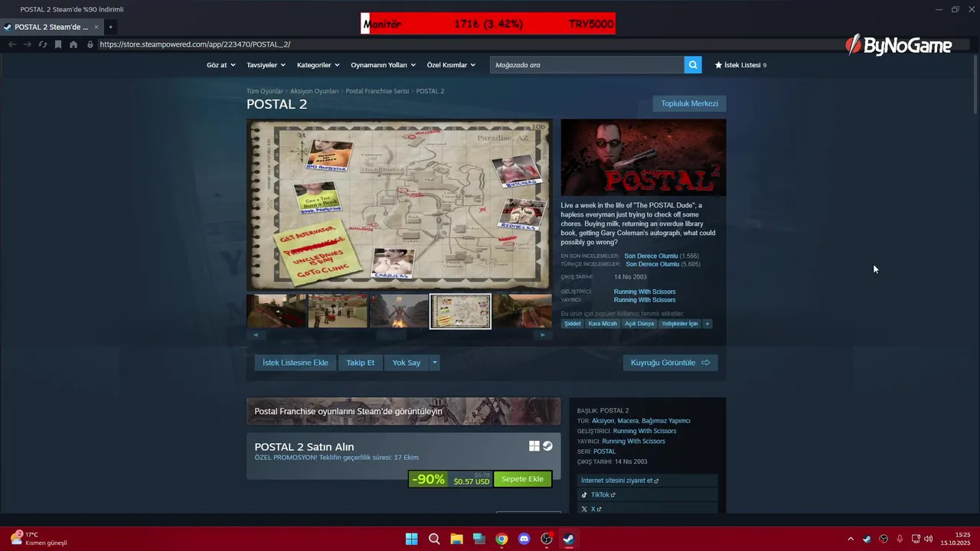
Task: Open the Postal Franchise banner
Action: tap(403, 411)
